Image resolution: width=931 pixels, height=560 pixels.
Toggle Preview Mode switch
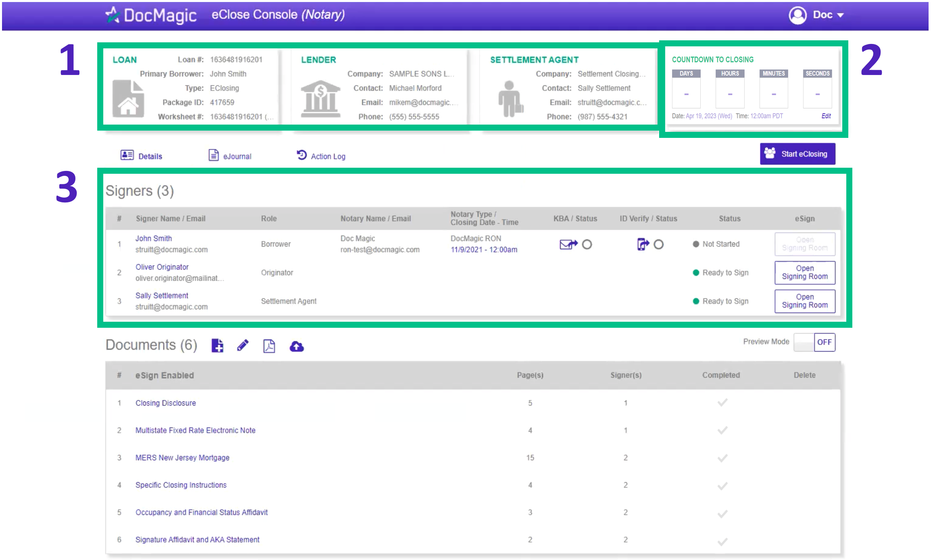[x=814, y=342]
